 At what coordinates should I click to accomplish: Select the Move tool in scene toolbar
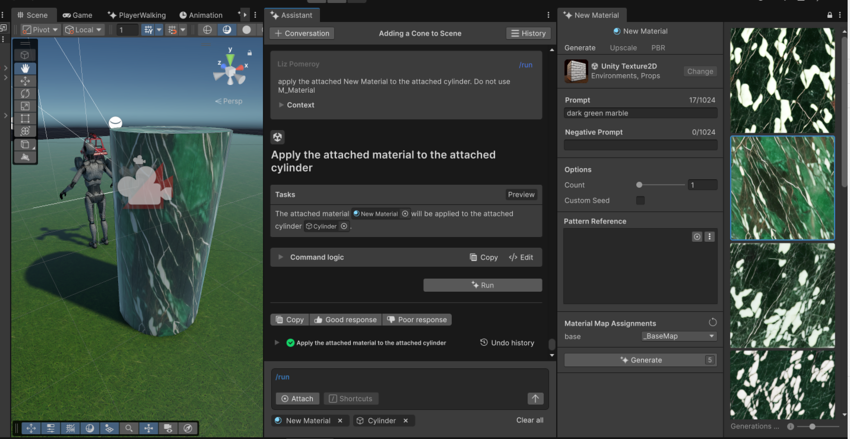25,81
